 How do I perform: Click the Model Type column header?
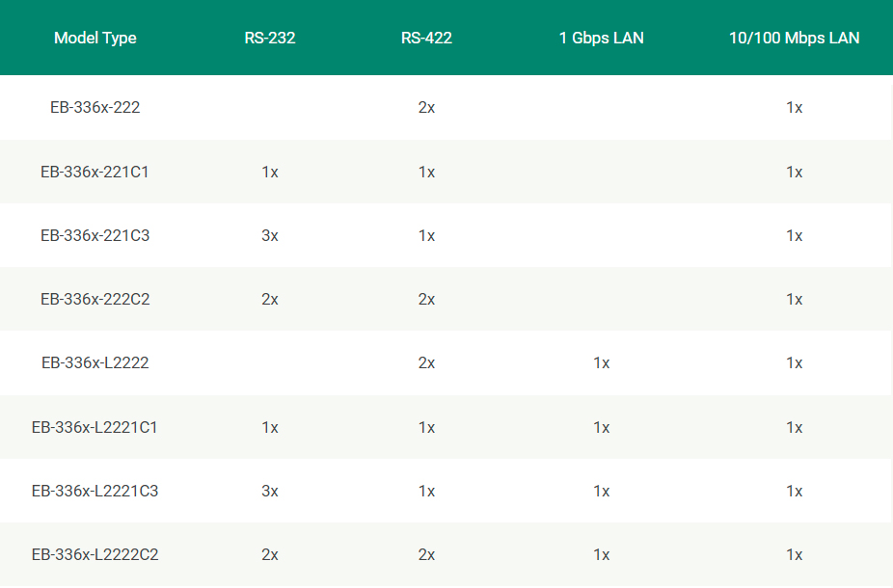[95, 38]
